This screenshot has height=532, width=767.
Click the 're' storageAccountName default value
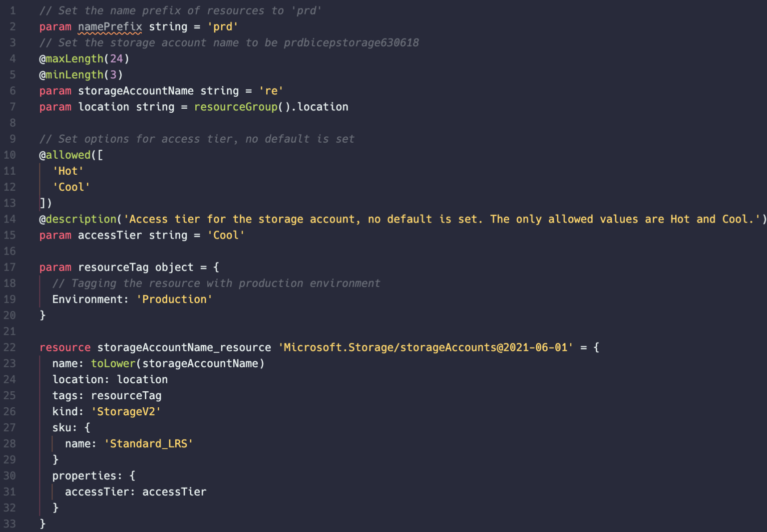271,91
